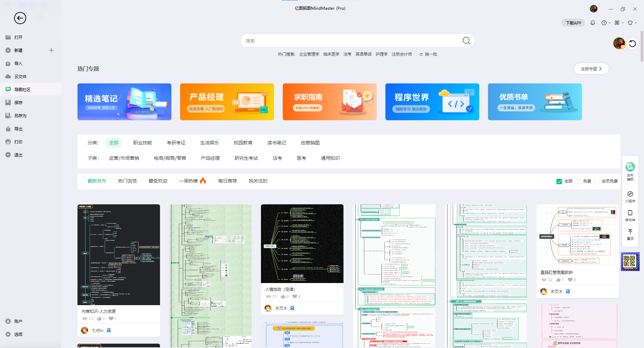Viewport: 644px width, 348px height.
Task: Uncheck the 全部 filter checkbox
Action: [x=559, y=181]
